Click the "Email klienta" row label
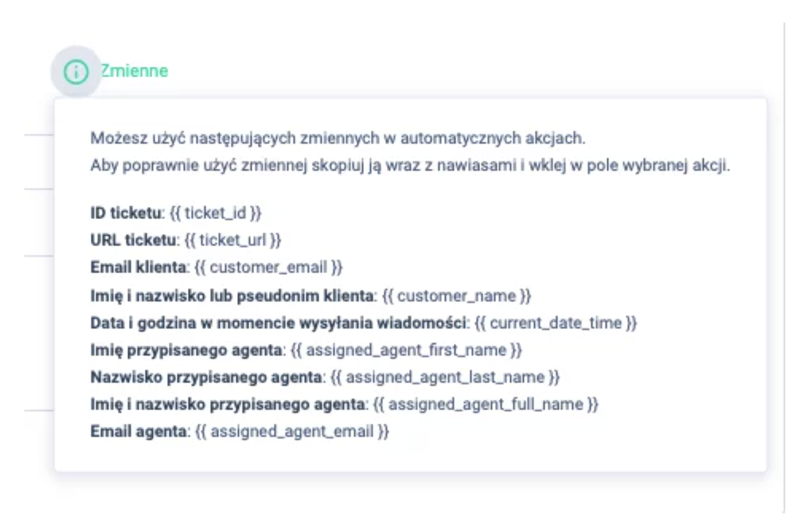Screen dimensions: 812x527 point(137,267)
